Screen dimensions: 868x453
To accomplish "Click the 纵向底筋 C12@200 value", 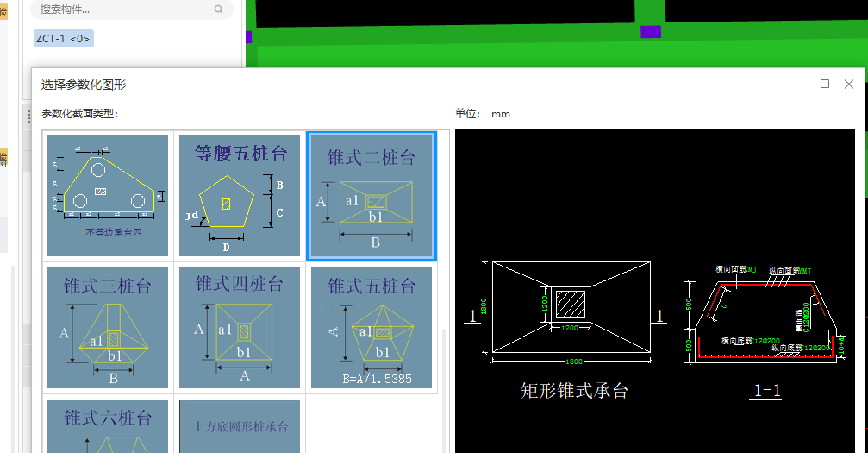I will click(816, 348).
